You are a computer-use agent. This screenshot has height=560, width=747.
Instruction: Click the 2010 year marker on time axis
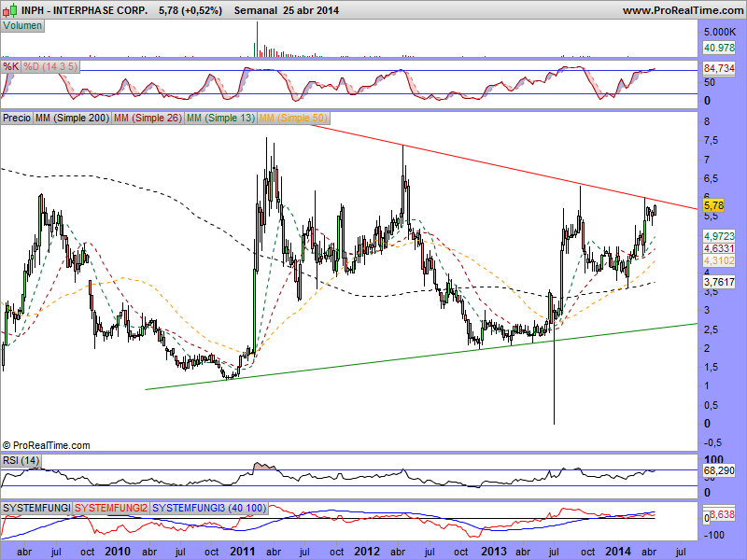coord(118,552)
